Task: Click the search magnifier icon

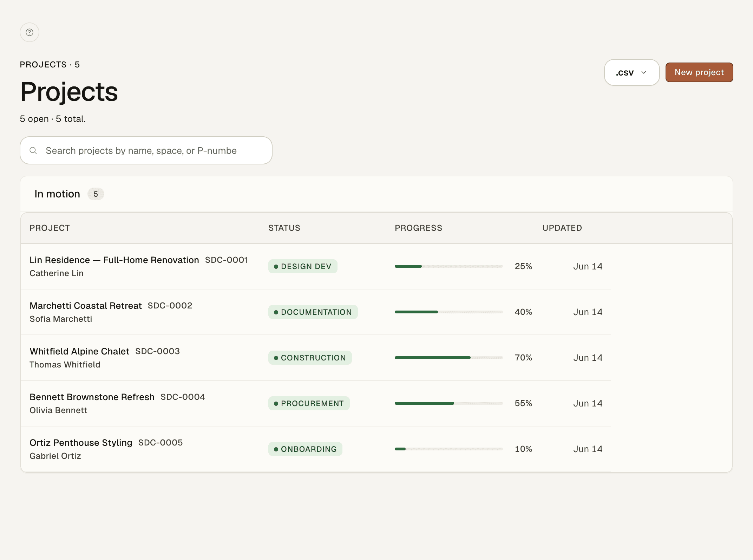Action: [33, 151]
